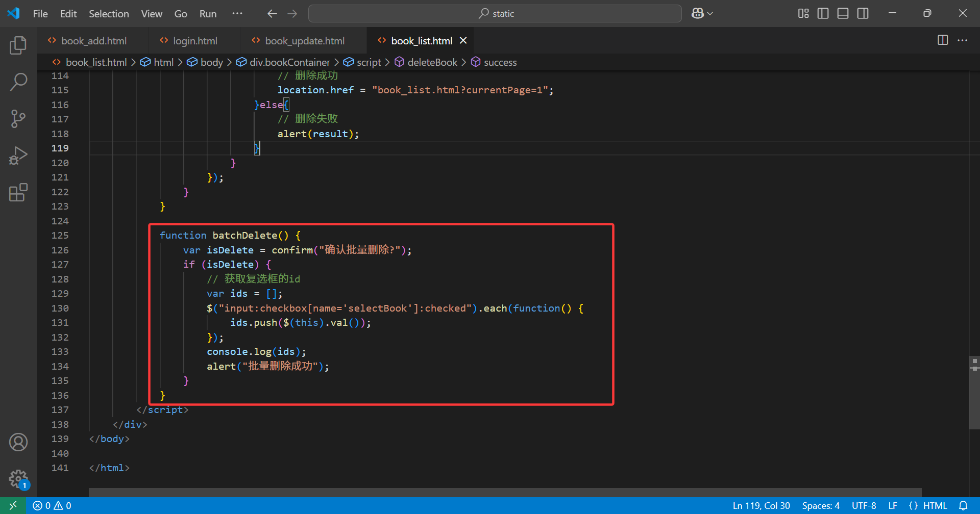This screenshot has height=514, width=980.
Task: Show more menu items ellipsis
Action: click(237, 14)
